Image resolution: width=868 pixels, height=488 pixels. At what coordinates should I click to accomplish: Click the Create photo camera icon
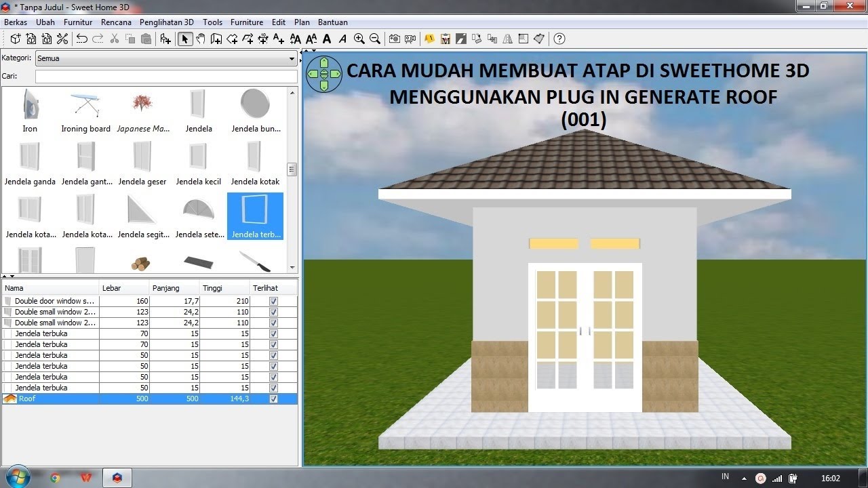(x=394, y=39)
